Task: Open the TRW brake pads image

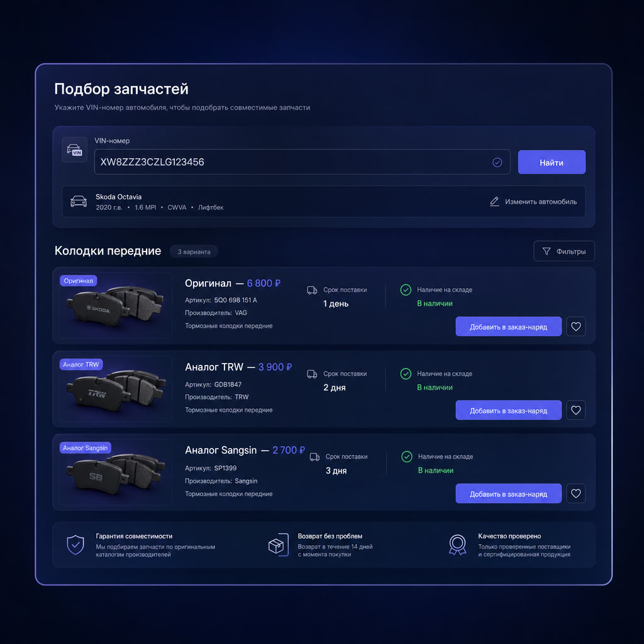Action: point(116,389)
